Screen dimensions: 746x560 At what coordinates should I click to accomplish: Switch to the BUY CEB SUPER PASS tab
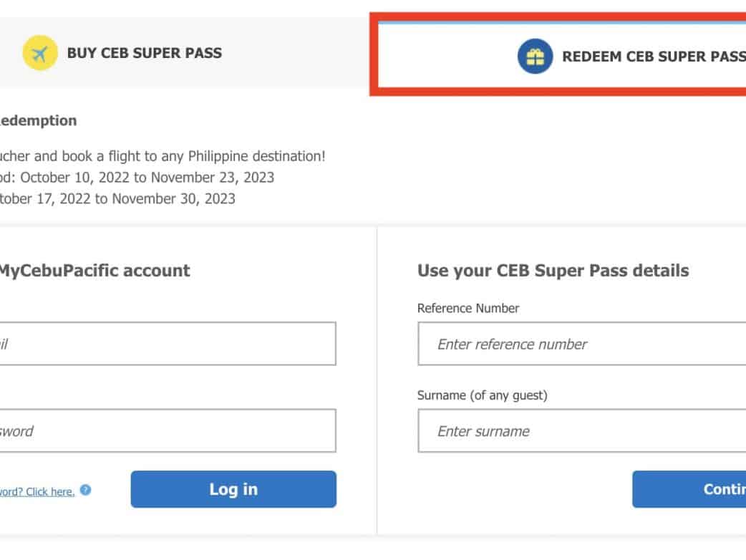[144, 53]
